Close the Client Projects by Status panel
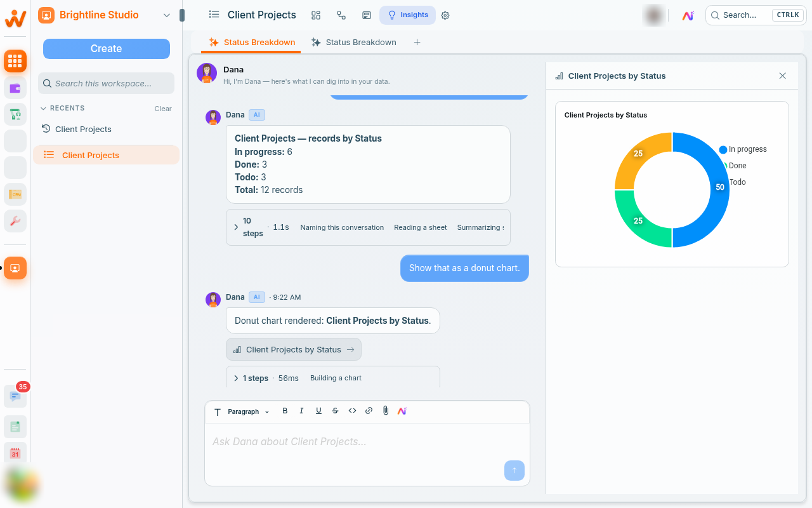Image resolution: width=812 pixels, height=508 pixels. click(x=782, y=76)
